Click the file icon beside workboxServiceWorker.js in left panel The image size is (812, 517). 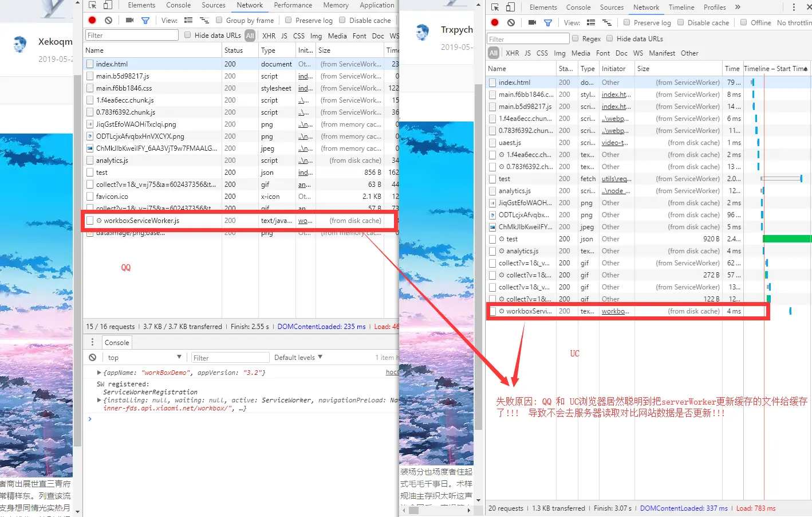point(89,220)
